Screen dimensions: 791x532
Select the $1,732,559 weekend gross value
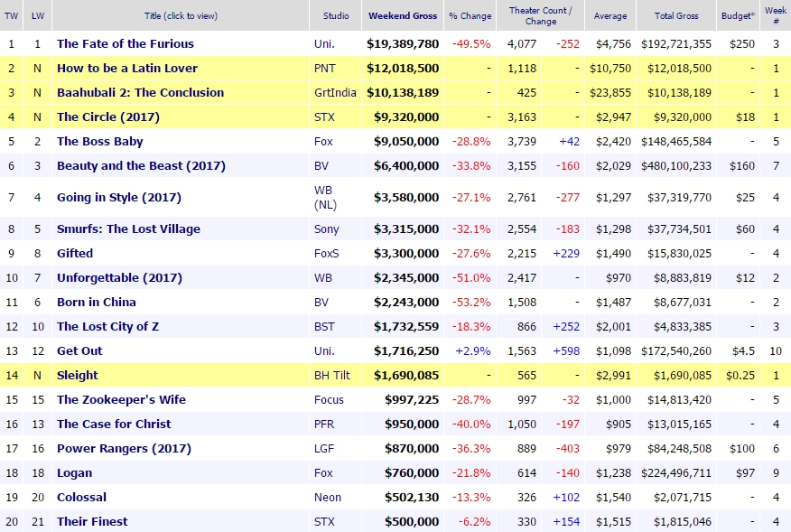pyautogui.click(x=406, y=327)
